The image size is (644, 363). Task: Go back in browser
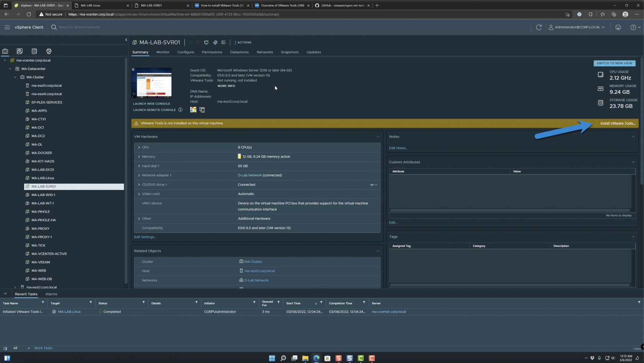(x=7, y=14)
